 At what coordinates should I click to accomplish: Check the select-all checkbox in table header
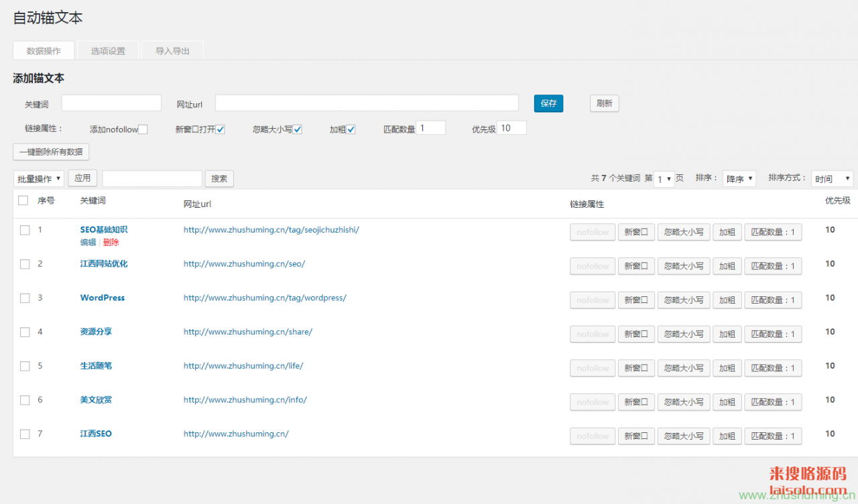pyautogui.click(x=23, y=200)
